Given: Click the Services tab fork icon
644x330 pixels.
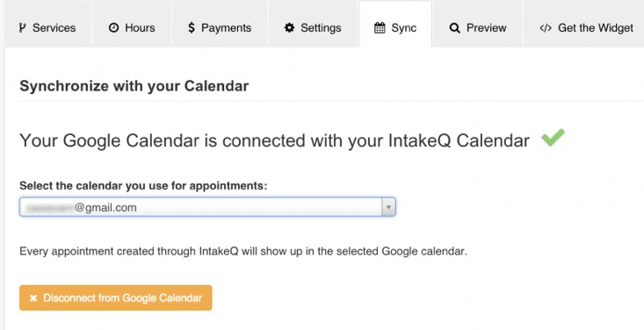Looking at the screenshot, I should (x=22, y=28).
